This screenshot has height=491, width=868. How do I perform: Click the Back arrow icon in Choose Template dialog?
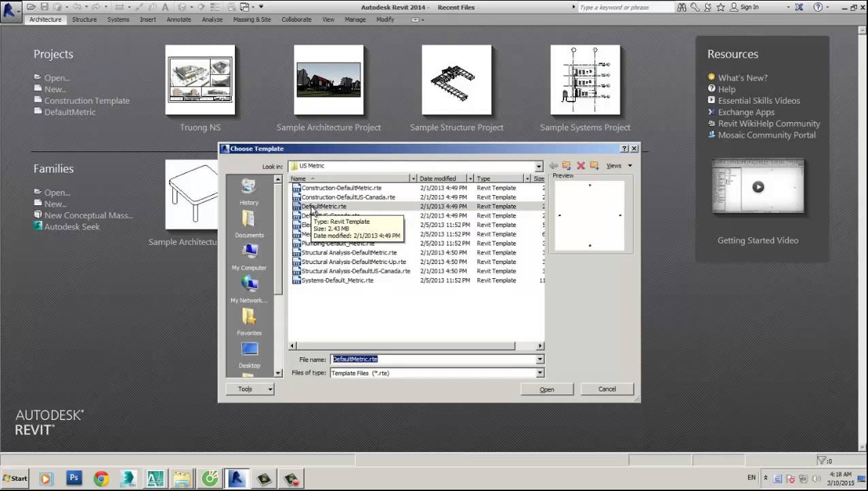[553, 166]
